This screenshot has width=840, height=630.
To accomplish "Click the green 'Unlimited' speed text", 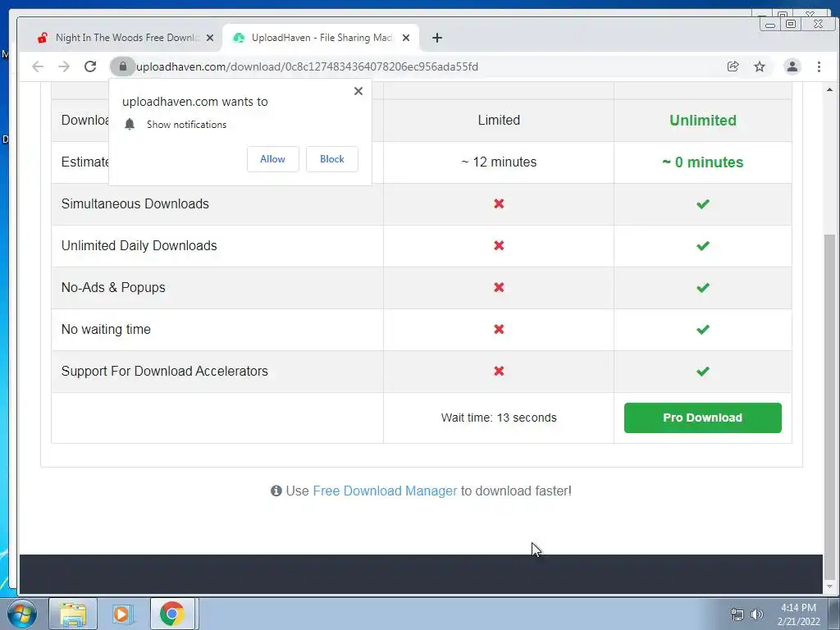I will tap(703, 120).
